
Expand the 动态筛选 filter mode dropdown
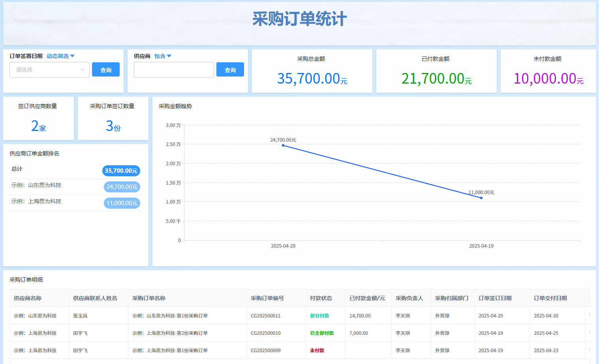coord(60,56)
